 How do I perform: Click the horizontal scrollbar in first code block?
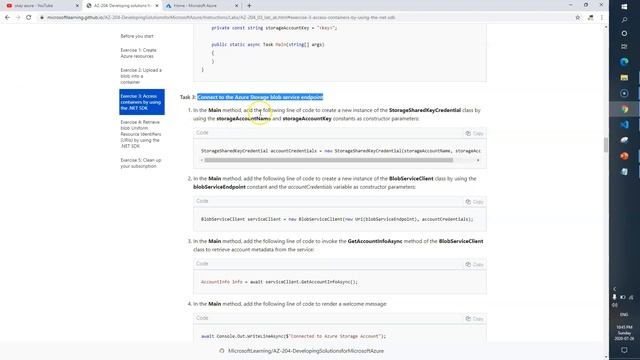pos(329,160)
